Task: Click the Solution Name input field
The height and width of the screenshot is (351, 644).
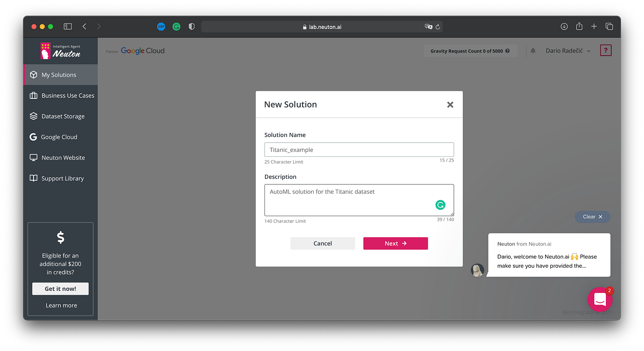Action: 359,150
